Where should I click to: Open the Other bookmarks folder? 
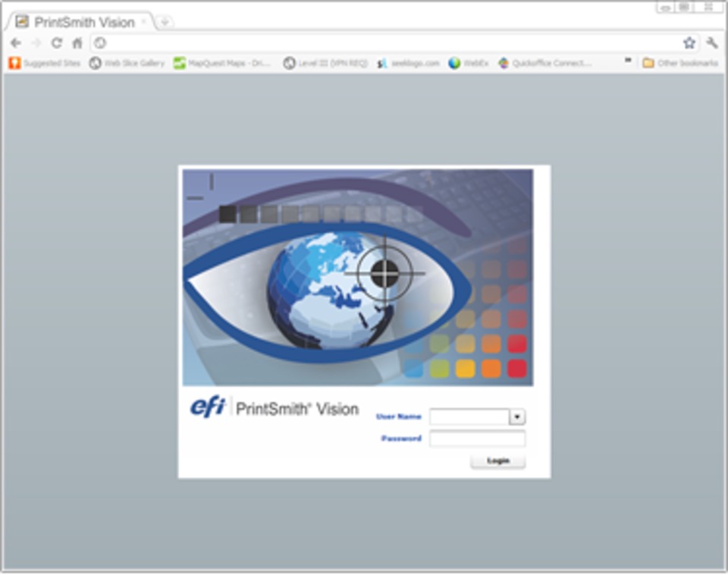point(680,63)
